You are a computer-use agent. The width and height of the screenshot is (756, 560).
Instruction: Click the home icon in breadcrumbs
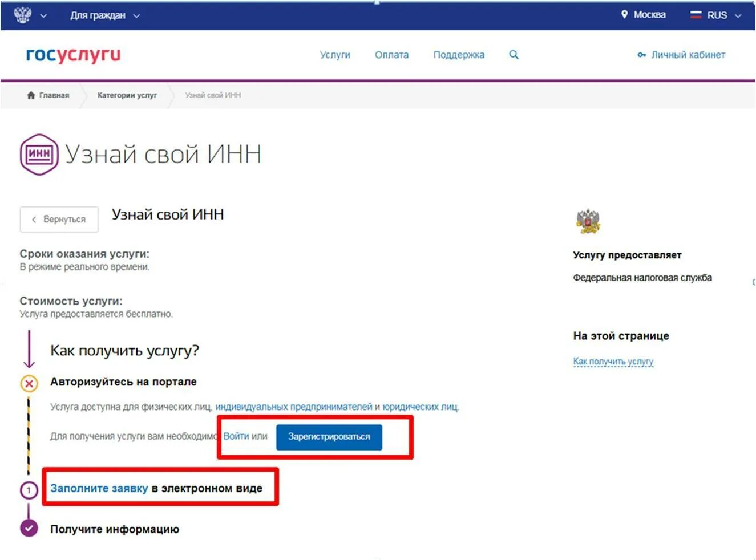[x=31, y=95]
